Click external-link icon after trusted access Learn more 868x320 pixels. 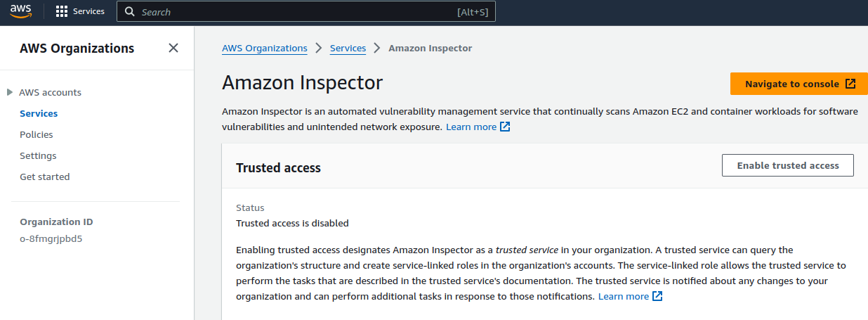click(657, 296)
